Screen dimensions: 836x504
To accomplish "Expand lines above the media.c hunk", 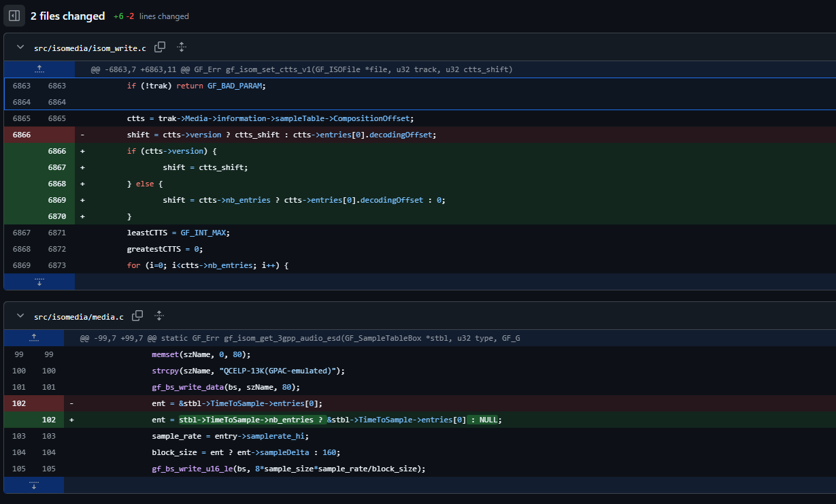I will coord(33,338).
